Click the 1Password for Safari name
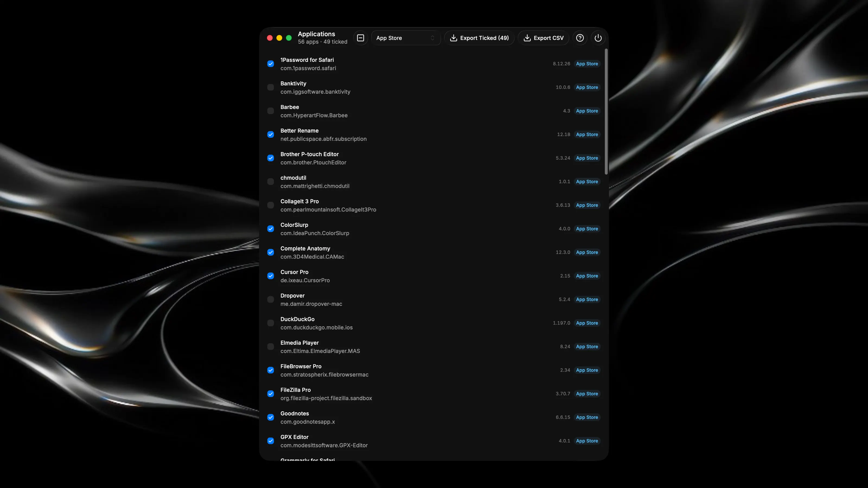Screen dimensions: 868x488 [307, 60]
